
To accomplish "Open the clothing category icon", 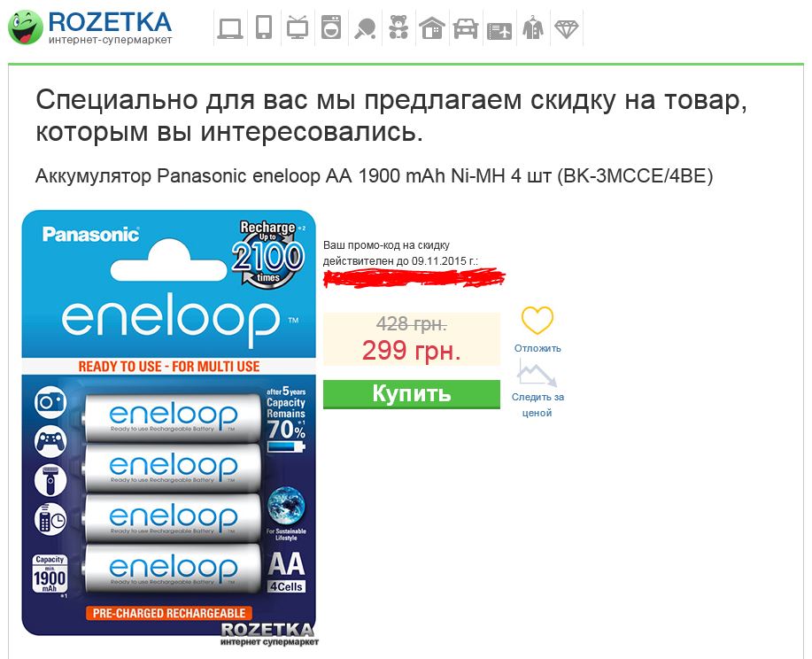I will tap(533, 27).
